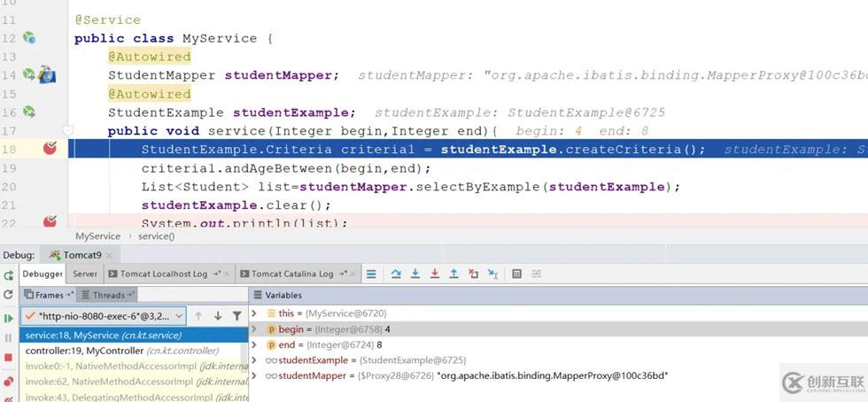The image size is (868, 402).
Task: Select frame invoke:43 DelegatingMethodAccessorImpl
Action: pos(134,397)
